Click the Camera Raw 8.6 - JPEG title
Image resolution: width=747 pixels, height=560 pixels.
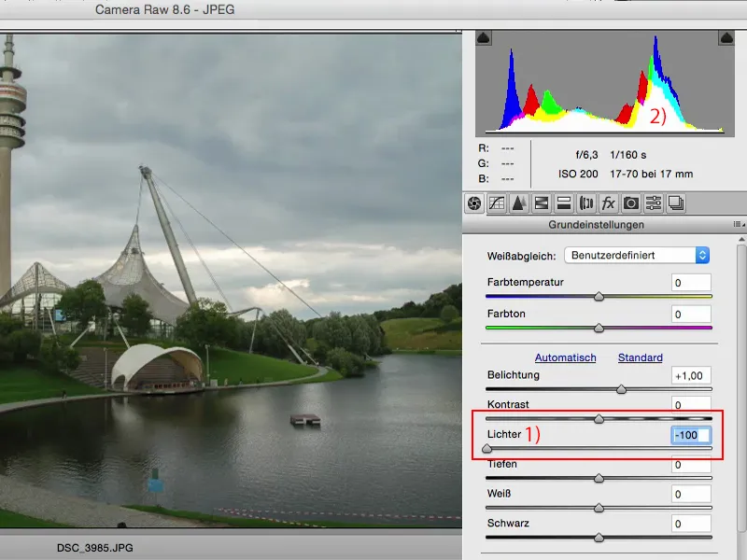tap(165, 9)
